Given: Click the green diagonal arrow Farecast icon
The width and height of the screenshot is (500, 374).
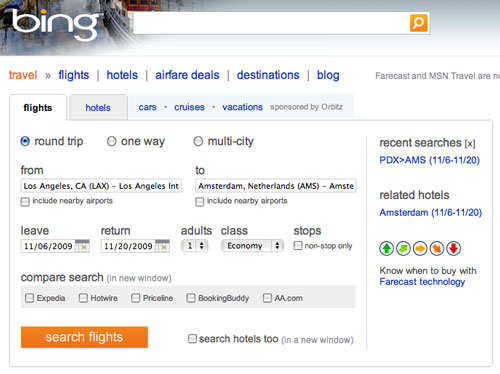Looking at the screenshot, I should tap(403, 248).
